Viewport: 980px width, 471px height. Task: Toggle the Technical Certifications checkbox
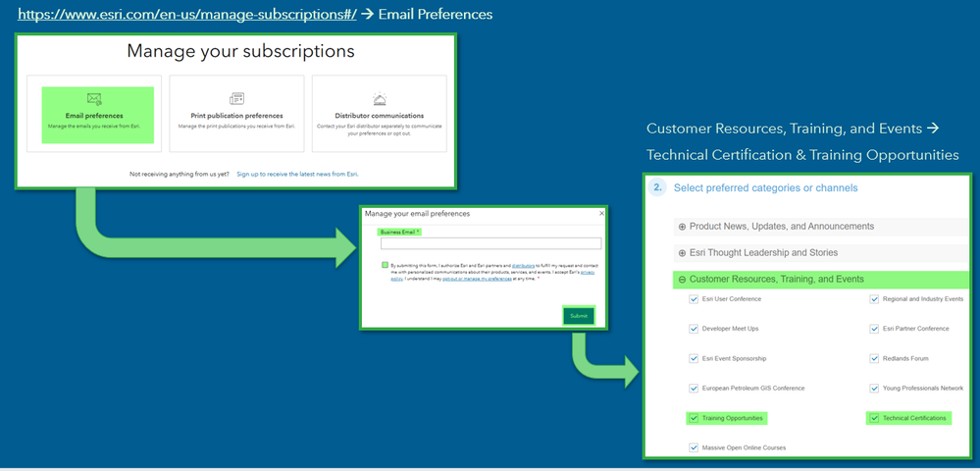coord(874,418)
